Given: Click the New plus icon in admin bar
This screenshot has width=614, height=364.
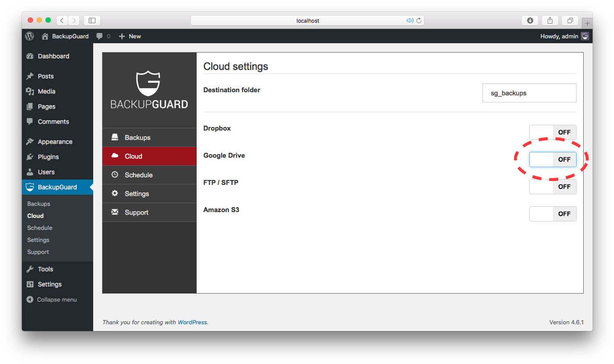Looking at the screenshot, I should pyautogui.click(x=122, y=37).
